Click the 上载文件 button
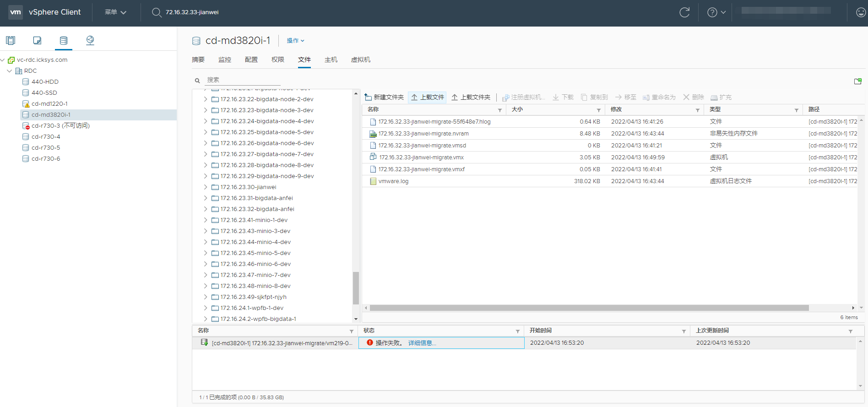 427,97
